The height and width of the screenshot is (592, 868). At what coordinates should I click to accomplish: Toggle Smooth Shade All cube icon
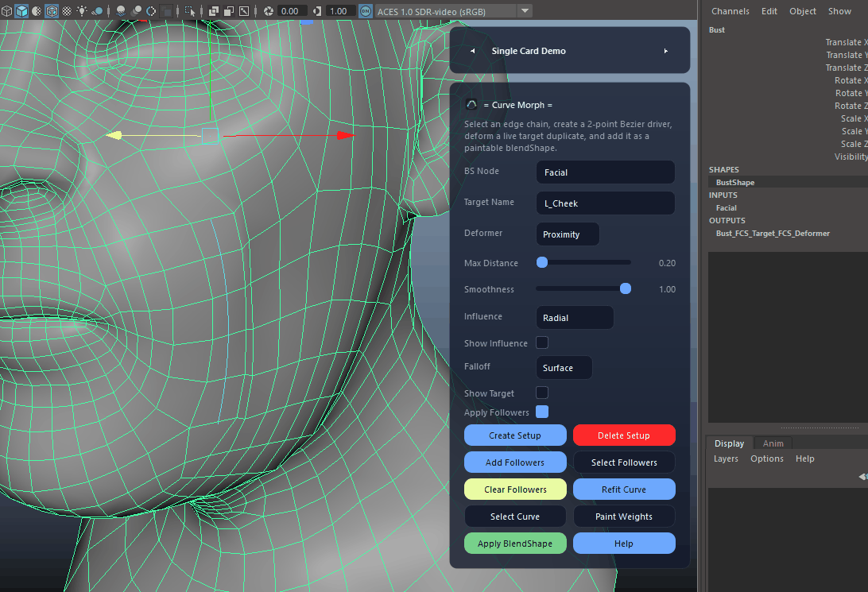point(21,11)
